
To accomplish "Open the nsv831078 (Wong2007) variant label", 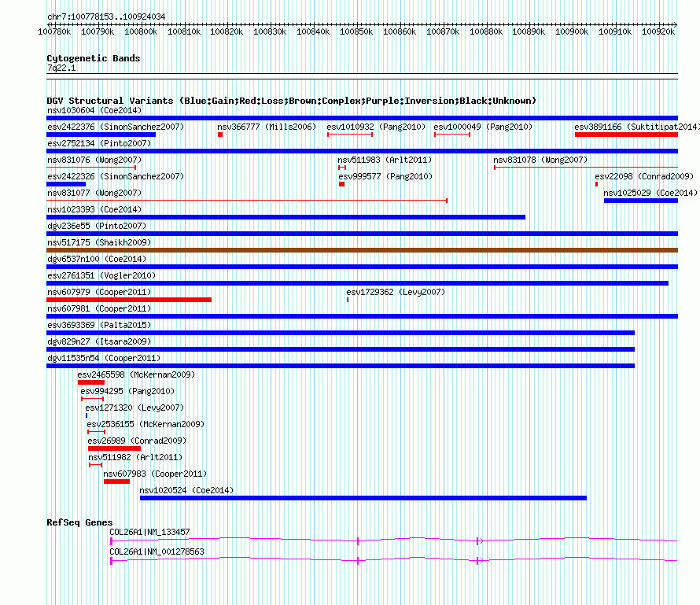I will 540,160.
